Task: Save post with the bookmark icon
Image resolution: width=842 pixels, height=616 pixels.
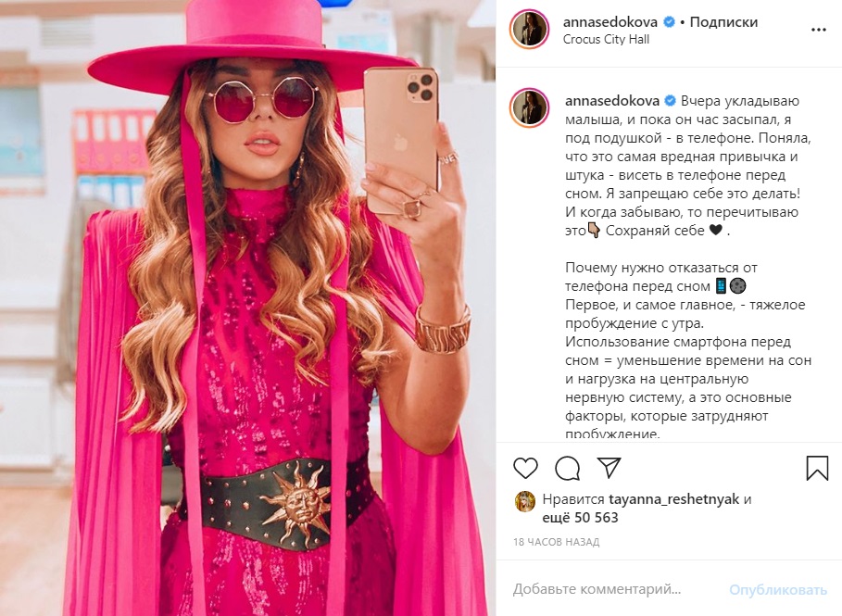Action: pos(817,468)
